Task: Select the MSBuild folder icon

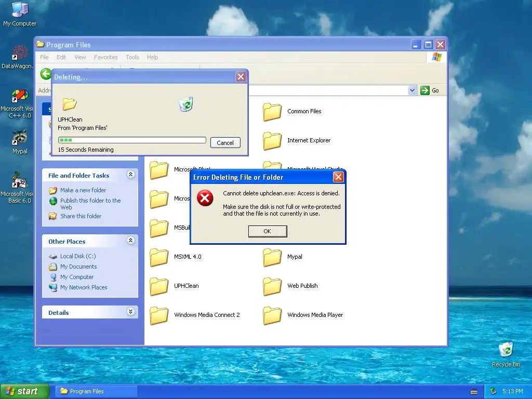Action: pyautogui.click(x=159, y=228)
